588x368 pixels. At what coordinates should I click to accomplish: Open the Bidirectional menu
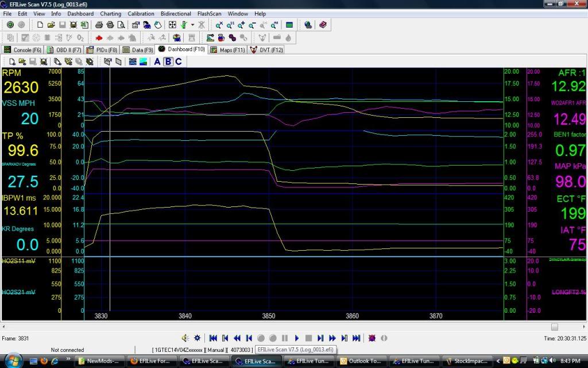[x=176, y=14]
